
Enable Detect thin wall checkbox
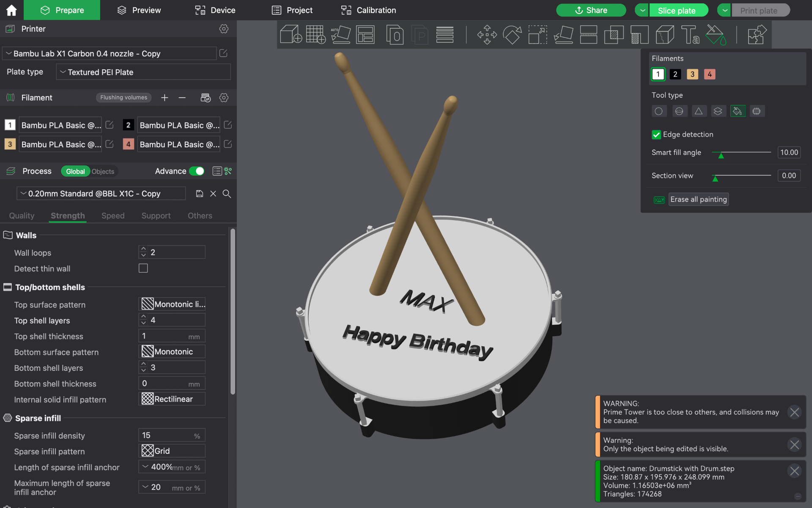(143, 268)
